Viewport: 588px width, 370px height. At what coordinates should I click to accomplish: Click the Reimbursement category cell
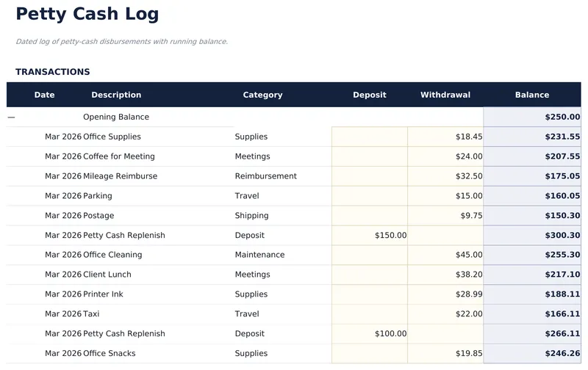click(265, 176)
